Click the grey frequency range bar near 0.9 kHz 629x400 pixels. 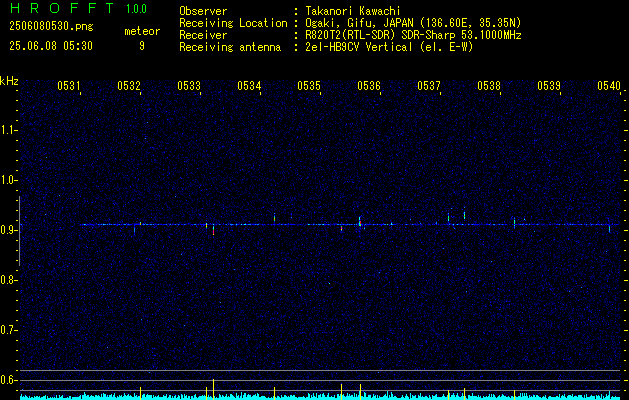point(19,231)
